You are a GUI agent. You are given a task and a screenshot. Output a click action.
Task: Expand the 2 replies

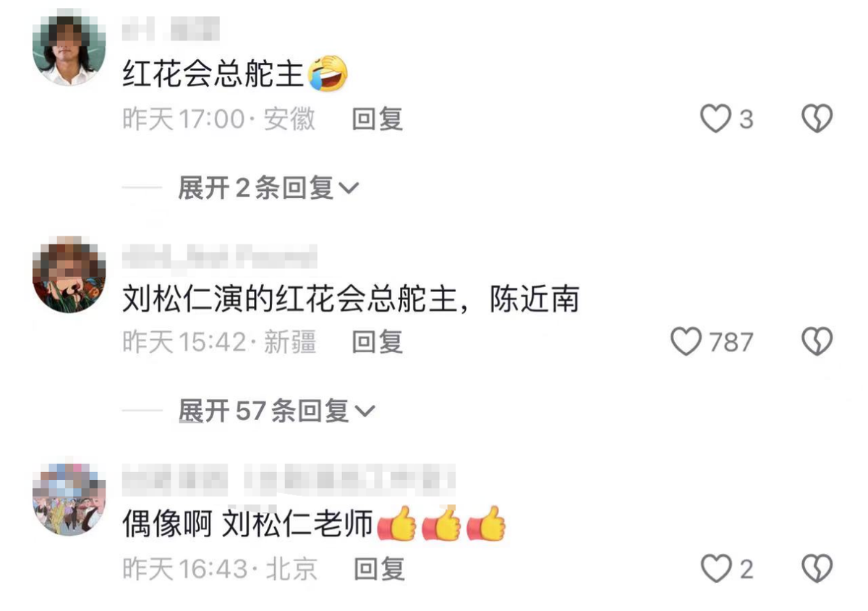[268, 189]
